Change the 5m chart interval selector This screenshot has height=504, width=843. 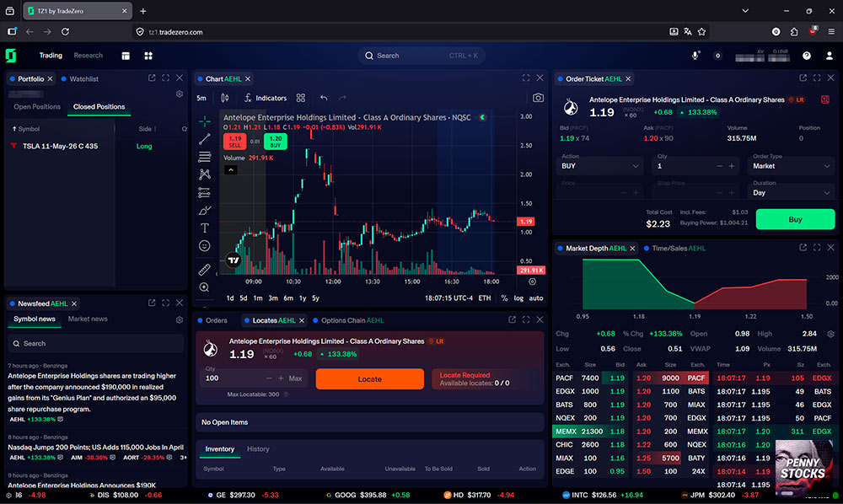201,98
